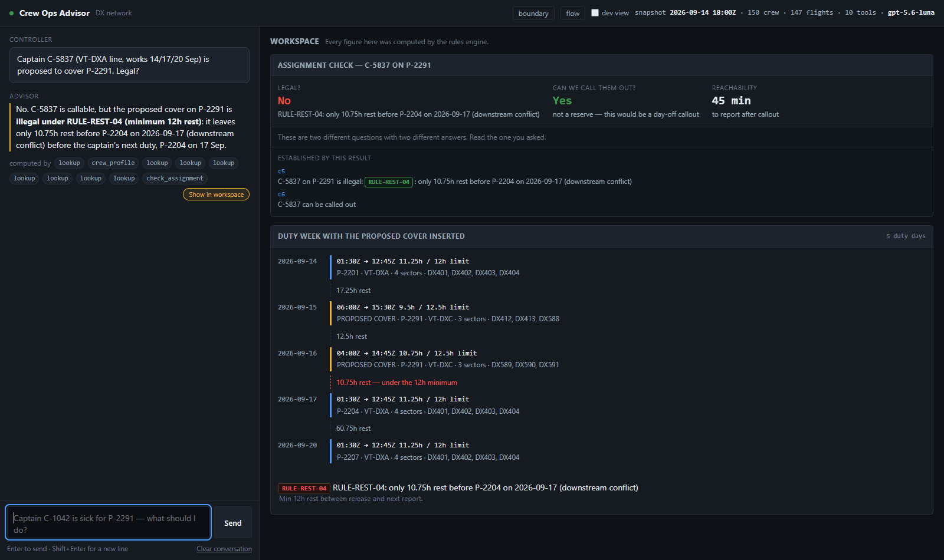The image size is (944, 560).
Task: Click the 147 flights count
Action: pyautogui.click(x=812, y=12)
